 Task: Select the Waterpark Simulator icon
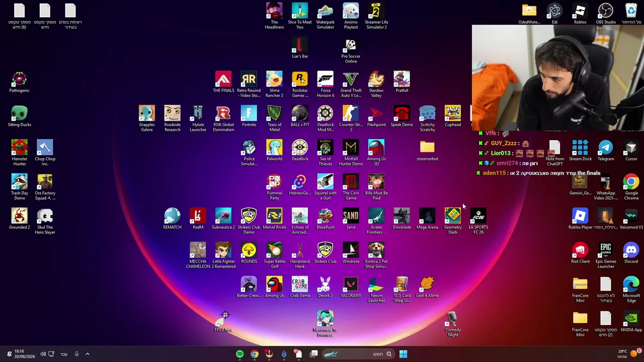(326, 16)
